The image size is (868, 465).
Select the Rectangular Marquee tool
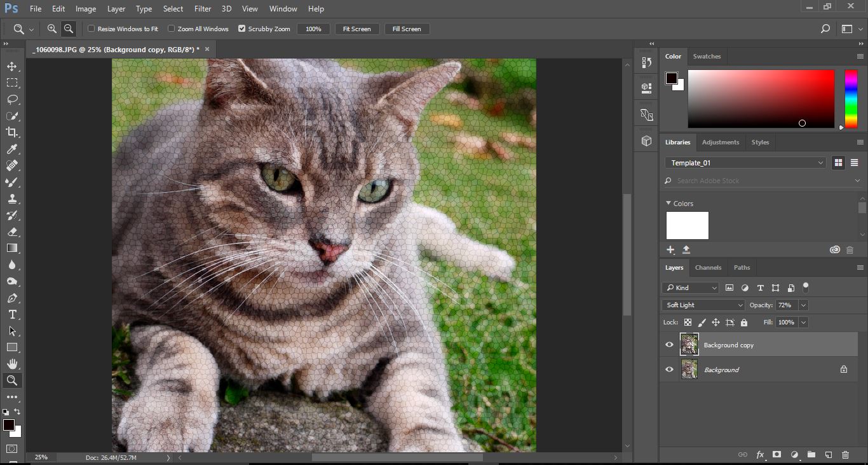point(12,83)
